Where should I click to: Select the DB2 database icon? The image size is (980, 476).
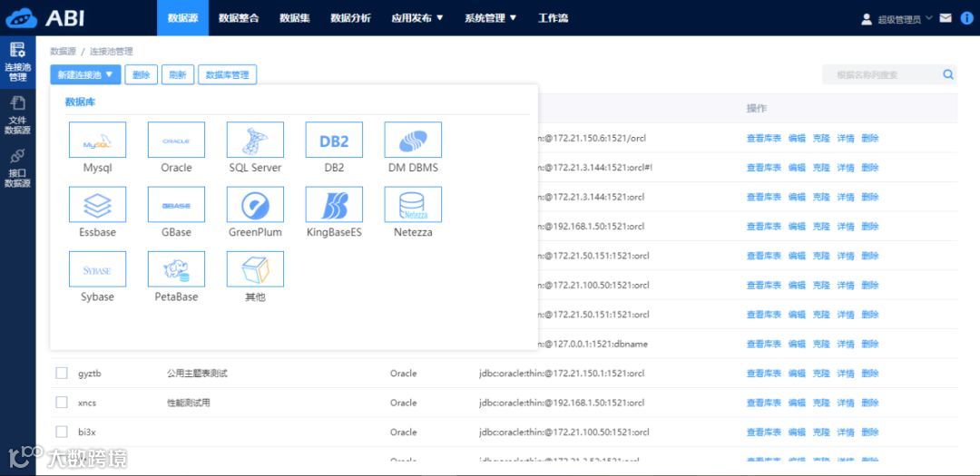coord(334,140)
